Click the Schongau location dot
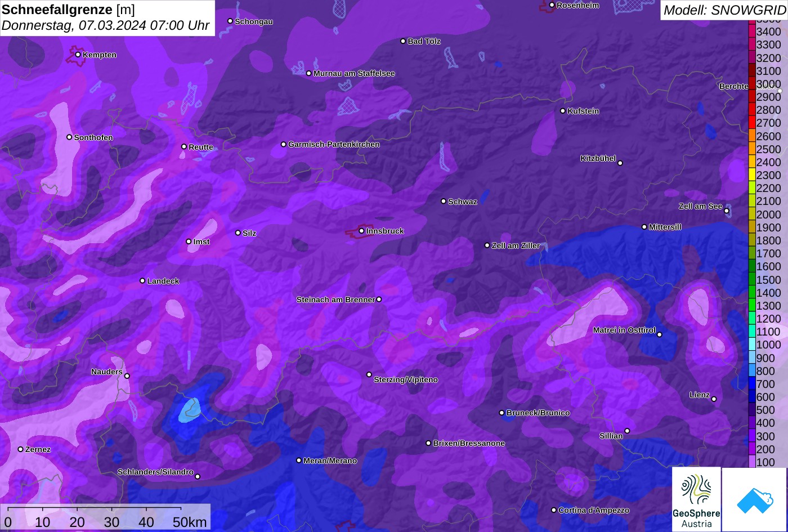The image size is (788, 532). tap(230, 21)
